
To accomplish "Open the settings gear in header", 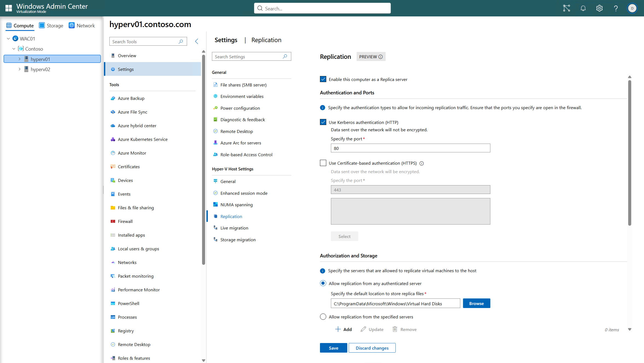I will click(x=599, y=8).
